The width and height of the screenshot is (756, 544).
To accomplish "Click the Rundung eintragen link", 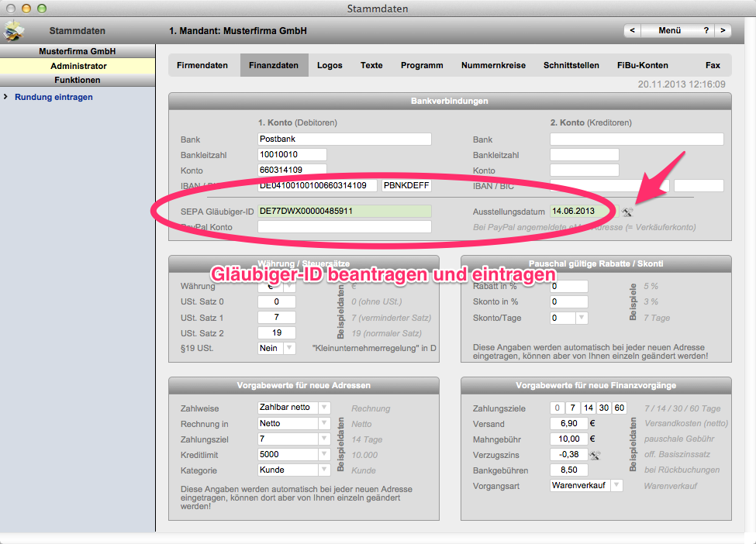I will (x=54, y=98).
